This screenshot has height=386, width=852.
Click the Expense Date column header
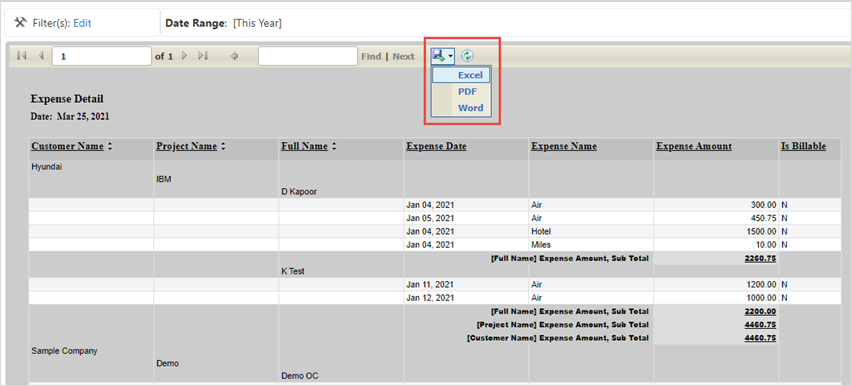coord(436,146)
